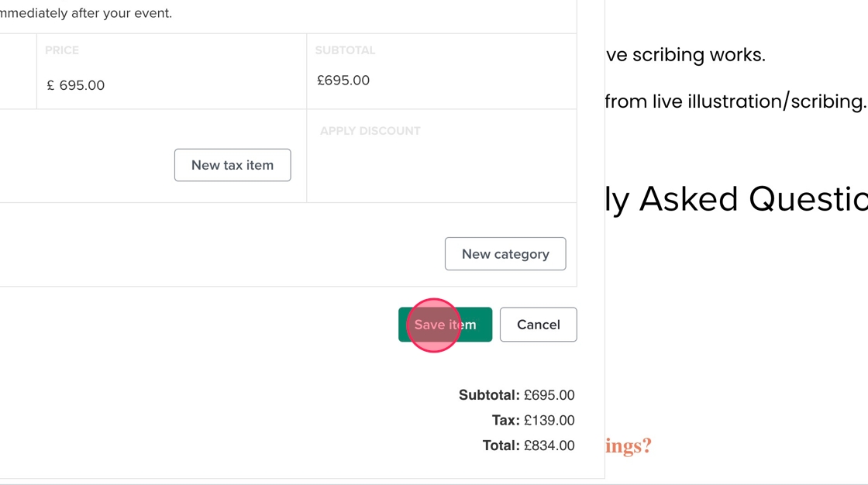Select the £695.00 row subtotal value
Viewport: 868px width, 485px height.
click(x=343, y=81)
